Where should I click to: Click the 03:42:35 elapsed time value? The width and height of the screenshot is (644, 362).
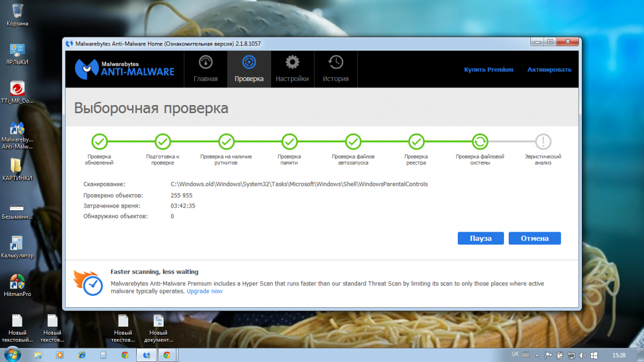183,206
